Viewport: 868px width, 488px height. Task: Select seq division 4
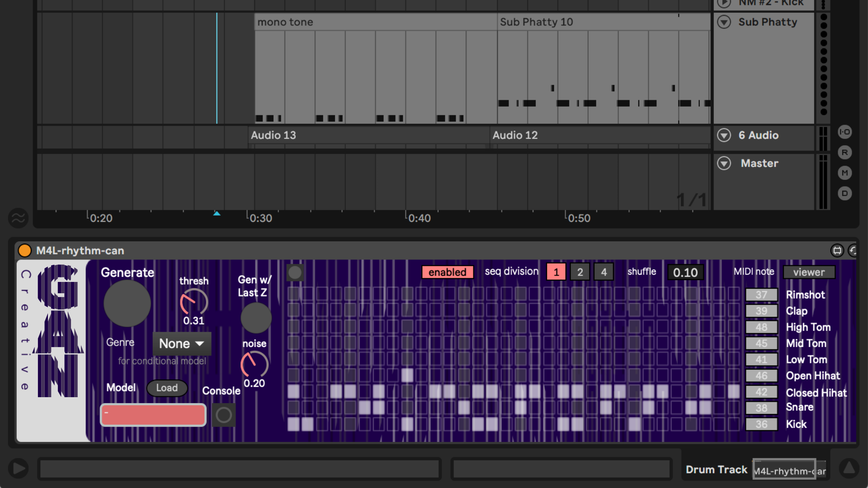pos(604,272)
